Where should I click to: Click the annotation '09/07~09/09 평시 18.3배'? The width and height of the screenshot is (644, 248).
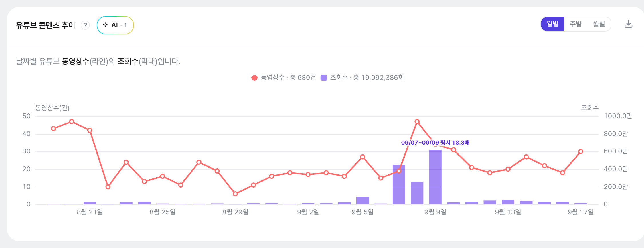coord(435,143)
